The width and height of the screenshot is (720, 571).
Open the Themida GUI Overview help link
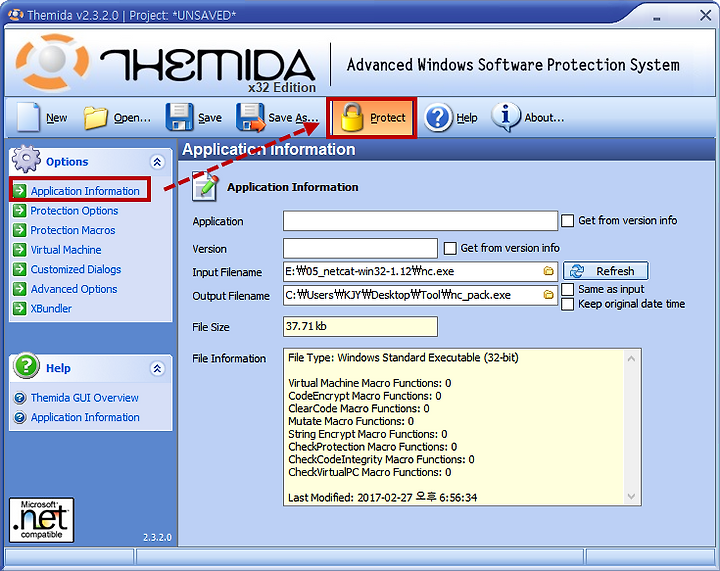(84, 397)
